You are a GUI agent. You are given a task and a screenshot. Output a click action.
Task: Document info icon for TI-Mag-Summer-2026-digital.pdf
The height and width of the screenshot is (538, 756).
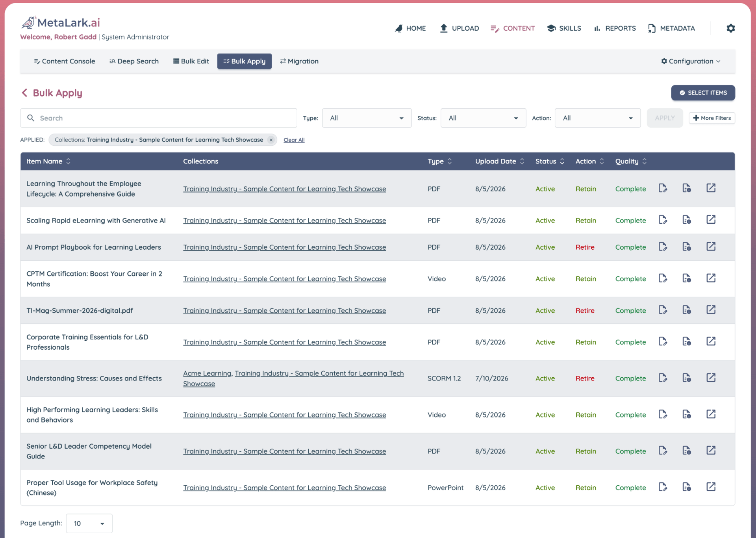click(687, 310)
